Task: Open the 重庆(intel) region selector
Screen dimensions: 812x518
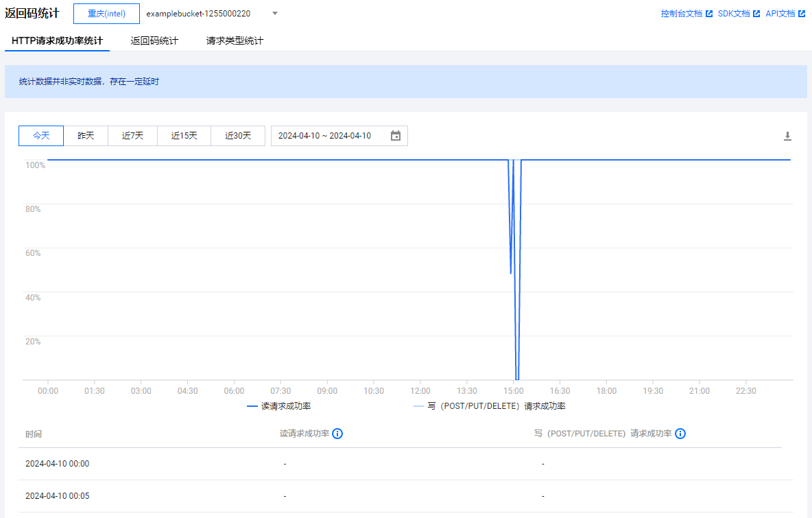Action: pyautogui.click(x=106, y=14)
